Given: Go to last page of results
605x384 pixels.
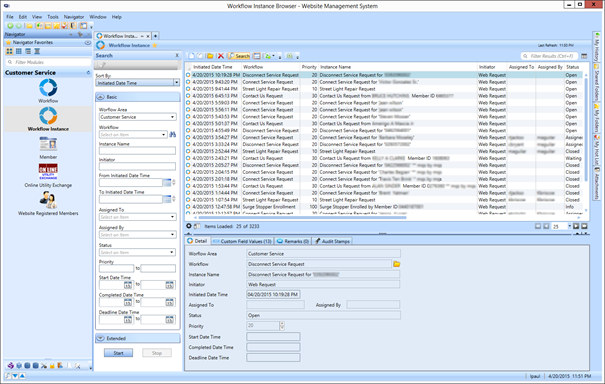Looking at the screenshot, I should click(584, 226).
